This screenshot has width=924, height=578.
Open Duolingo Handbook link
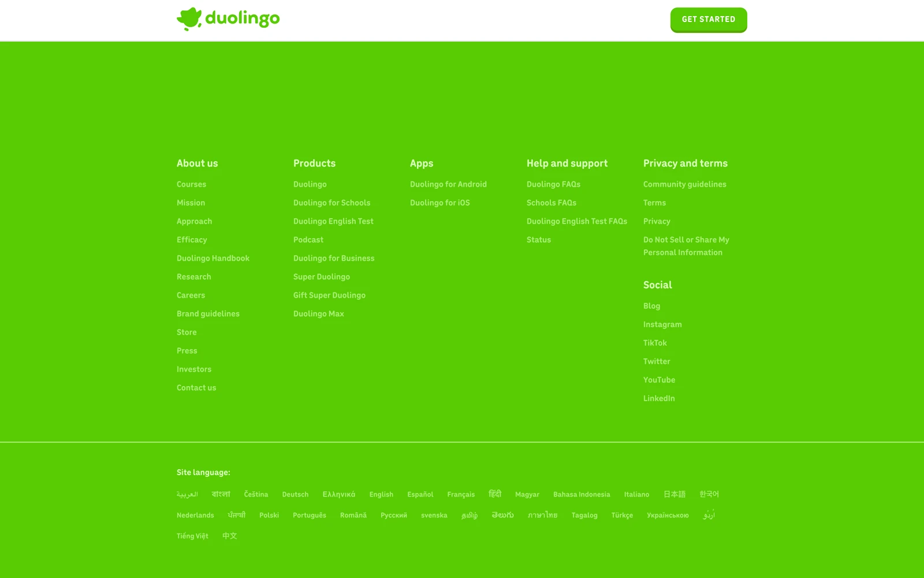213,258
